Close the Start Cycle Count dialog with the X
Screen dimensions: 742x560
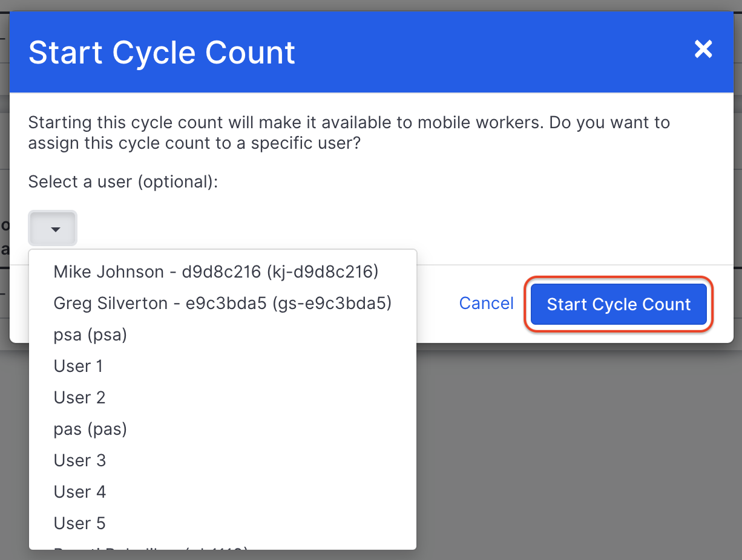click(x=703, y=50)
